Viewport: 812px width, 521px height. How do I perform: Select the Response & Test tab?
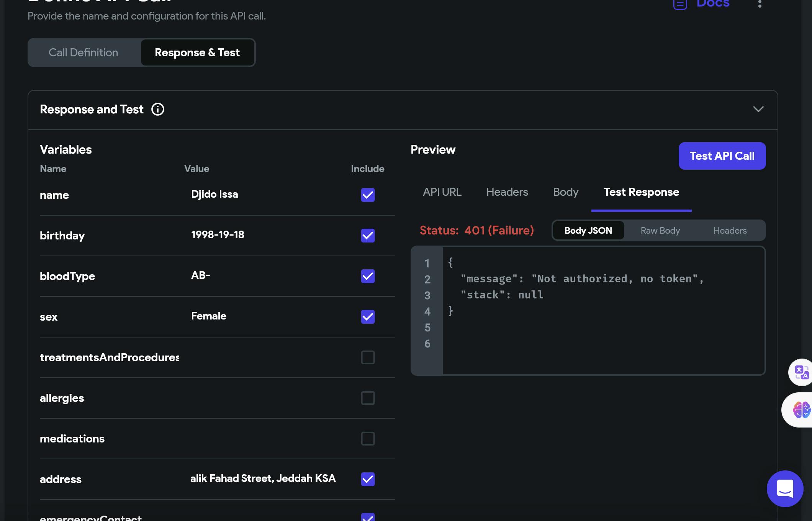coord(197,52)
